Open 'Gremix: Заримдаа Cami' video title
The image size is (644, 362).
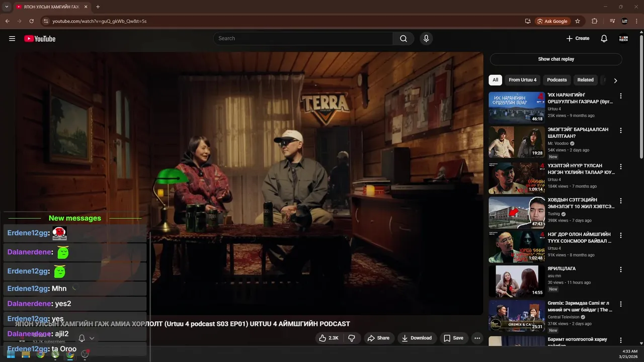point(580,307)
